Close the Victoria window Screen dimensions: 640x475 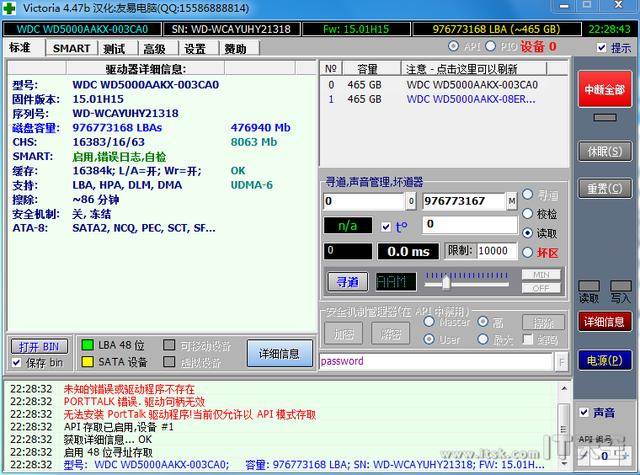(x=619, y=5)
